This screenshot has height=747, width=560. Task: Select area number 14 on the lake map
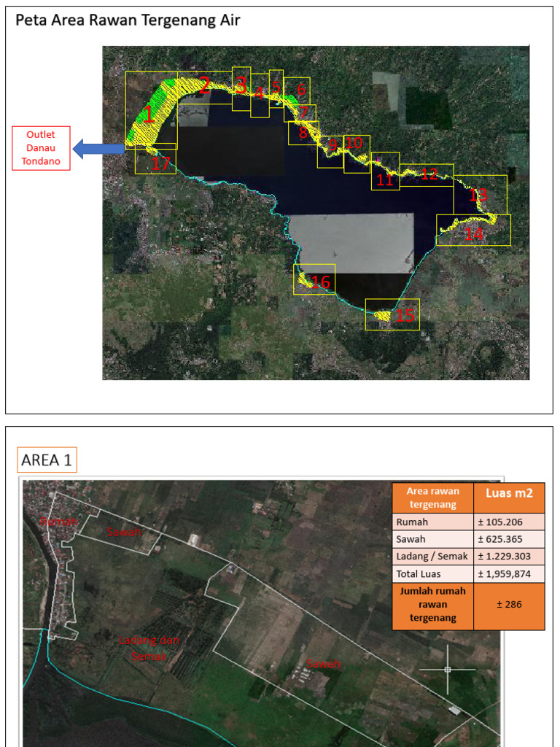(x=474, y=234)
